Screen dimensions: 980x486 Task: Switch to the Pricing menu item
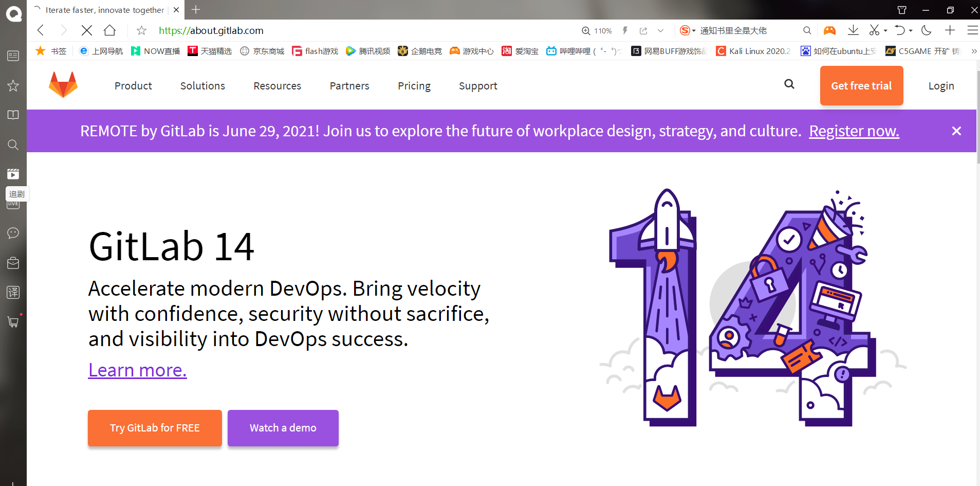click(414, 85)
